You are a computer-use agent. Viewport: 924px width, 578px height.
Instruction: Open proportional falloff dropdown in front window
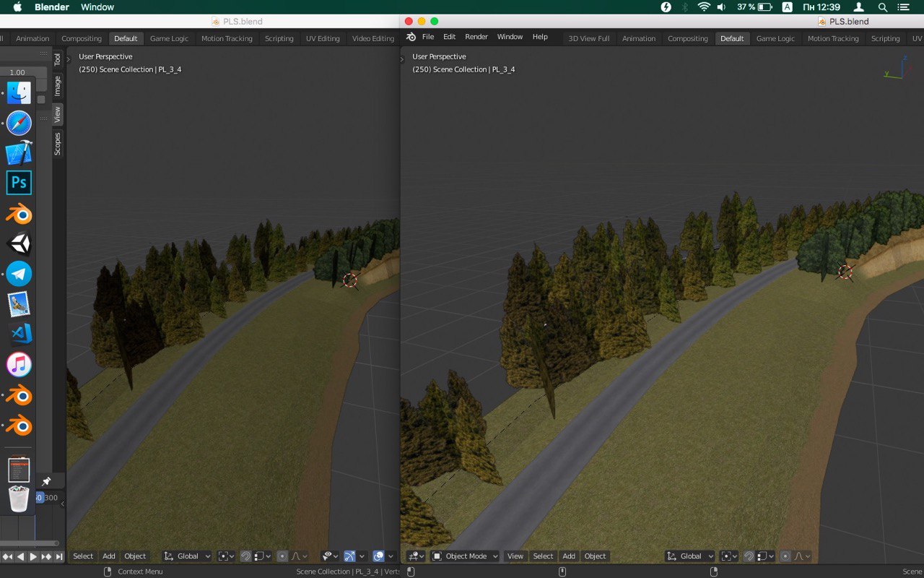click(x=803, y=556)
